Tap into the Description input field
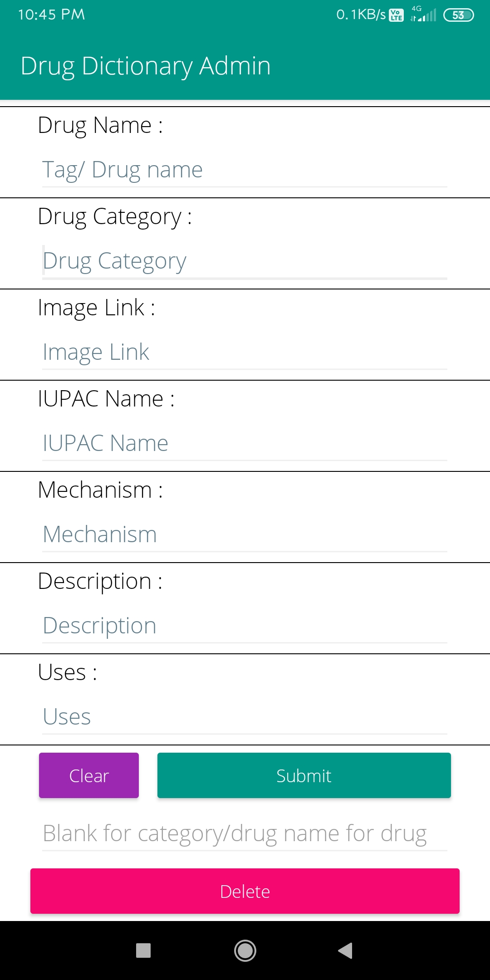Screen dimensions: 490x980 (245, 626)
